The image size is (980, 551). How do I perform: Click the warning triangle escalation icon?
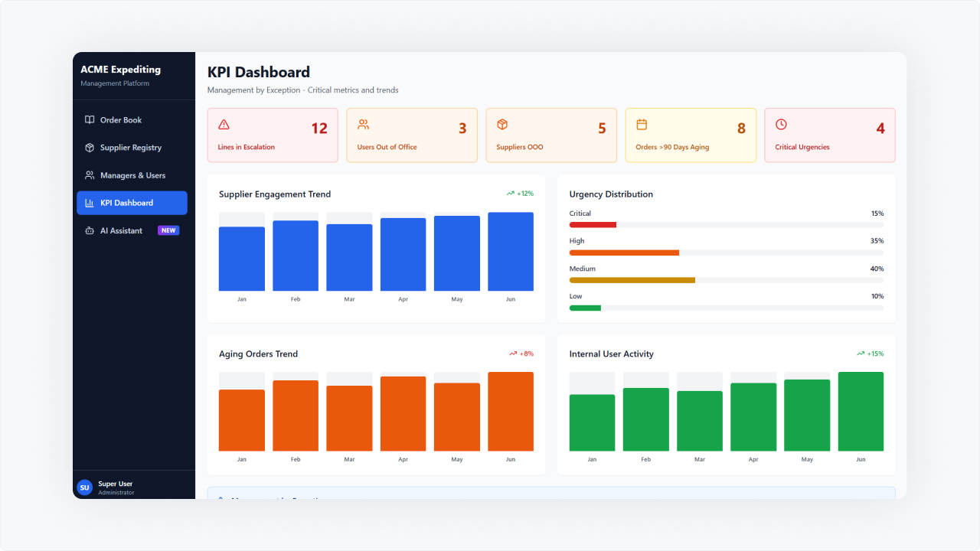[x=224, y=125]
